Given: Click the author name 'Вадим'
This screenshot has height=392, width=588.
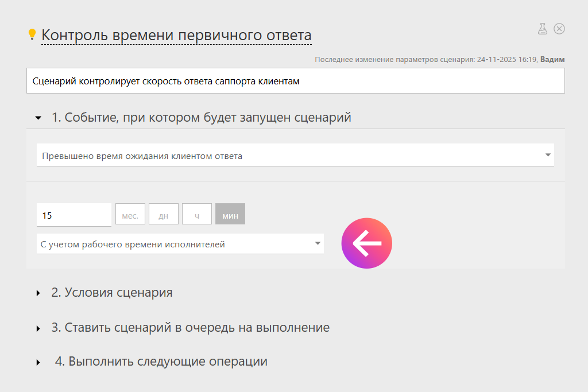Looking at the screenshot, I should click(x=552, y=60).
